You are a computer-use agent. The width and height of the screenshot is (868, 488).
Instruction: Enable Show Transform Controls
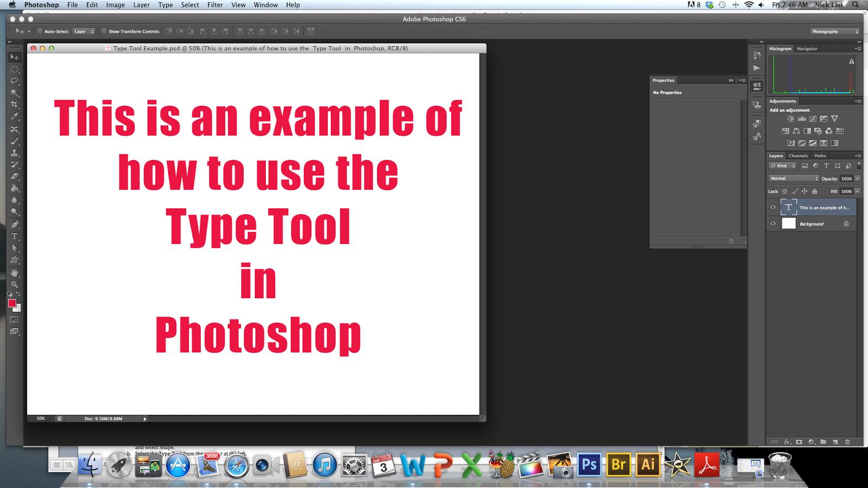(104, 31)
